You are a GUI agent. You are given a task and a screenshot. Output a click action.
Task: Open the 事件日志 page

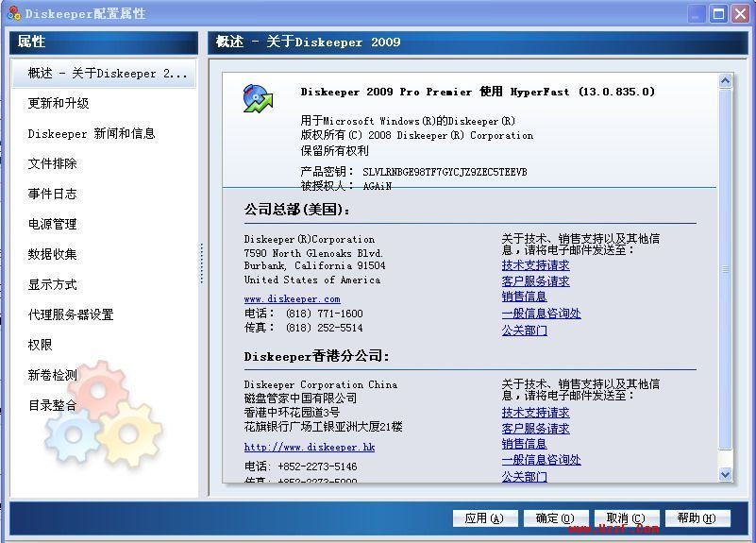coord(52,194)
